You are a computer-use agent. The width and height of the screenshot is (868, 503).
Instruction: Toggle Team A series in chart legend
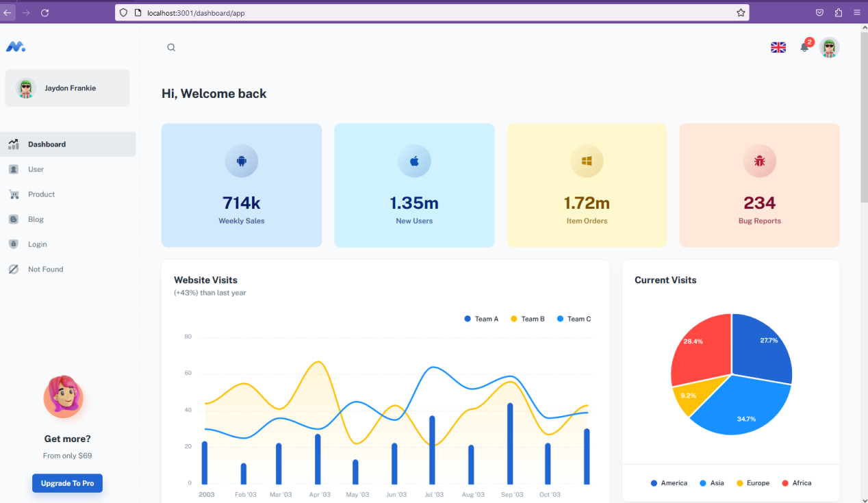click(x=481, y=319)
